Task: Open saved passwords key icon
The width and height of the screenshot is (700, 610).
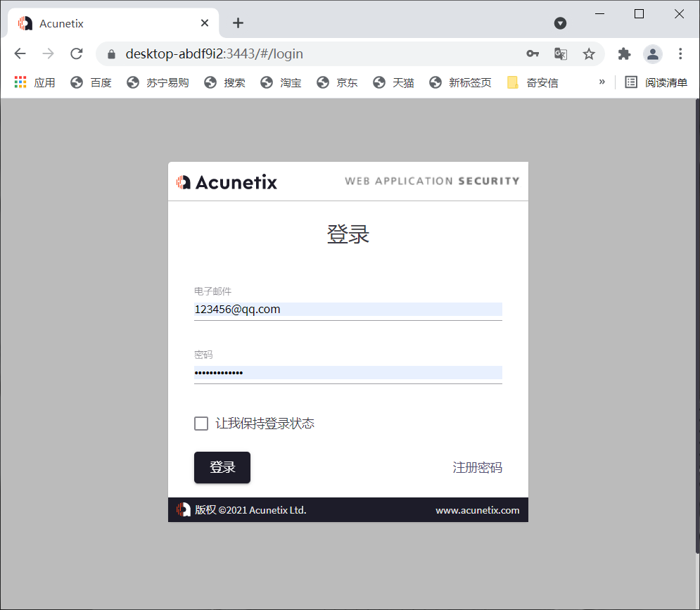Action: [x=533, y=53]
